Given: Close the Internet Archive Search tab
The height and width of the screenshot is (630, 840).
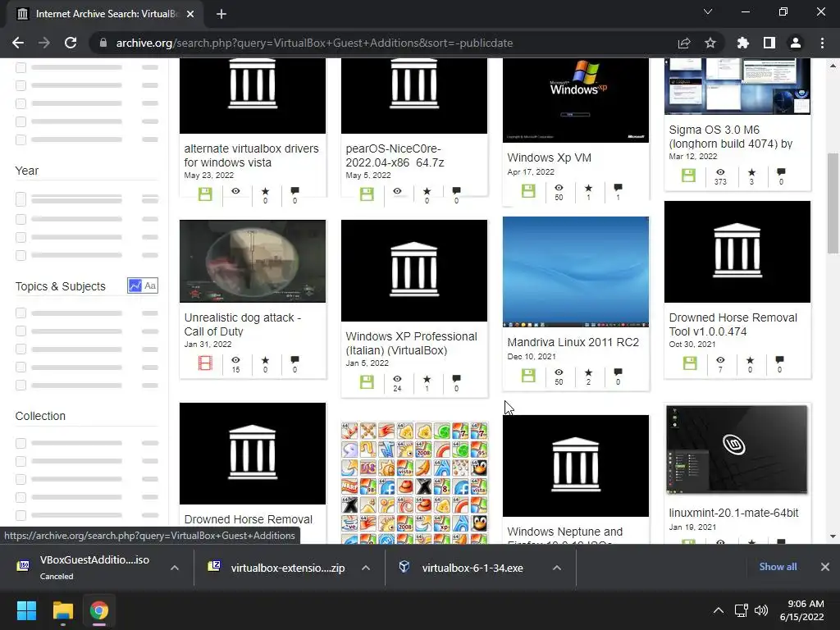Looking at the screenshot, I should [190, 14].
